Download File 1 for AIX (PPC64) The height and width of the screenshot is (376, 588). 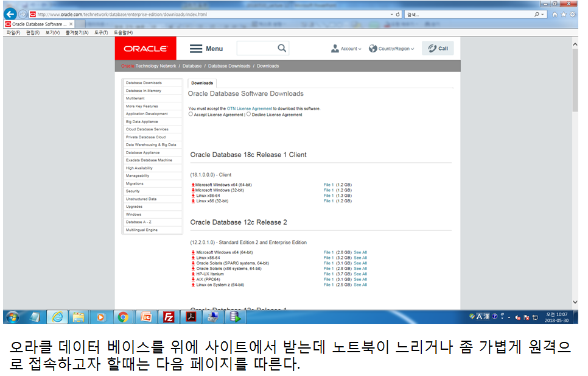click(x=329, y=279)
